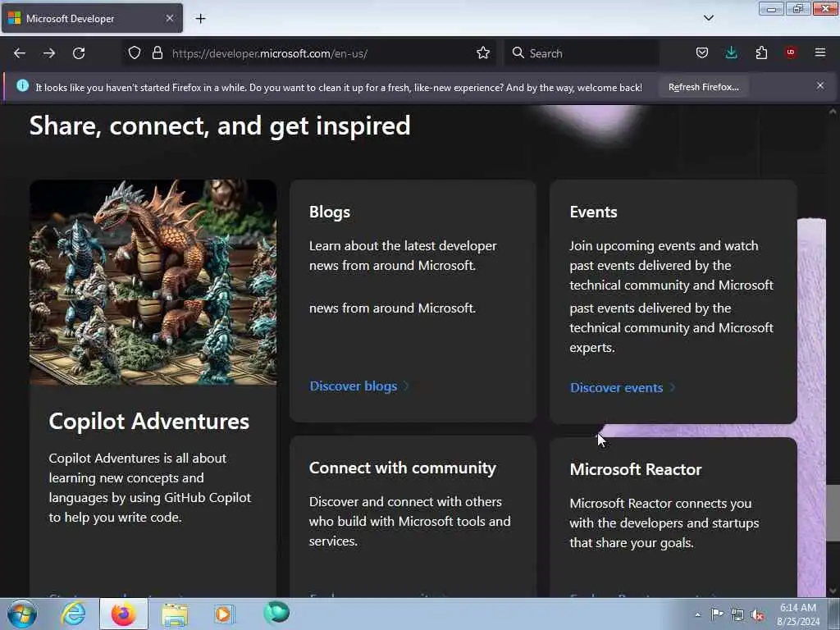Reload the Microsoft Developer page
Screen dimensions: 840x630
pyautogui.click(x=79, y=53)
